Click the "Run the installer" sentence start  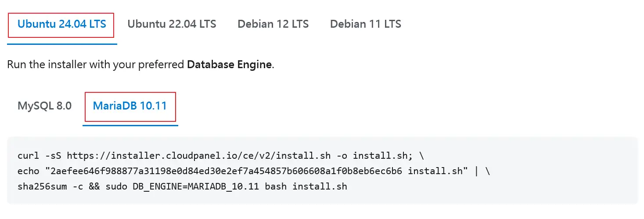pos(40,65)
